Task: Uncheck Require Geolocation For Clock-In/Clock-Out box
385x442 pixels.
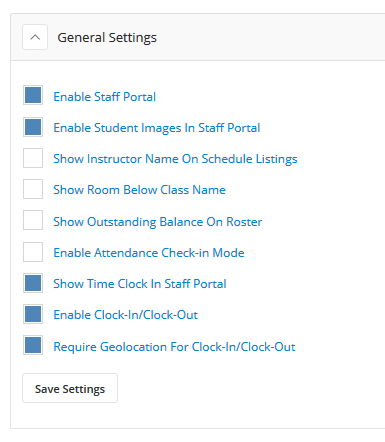Action: 33,345
